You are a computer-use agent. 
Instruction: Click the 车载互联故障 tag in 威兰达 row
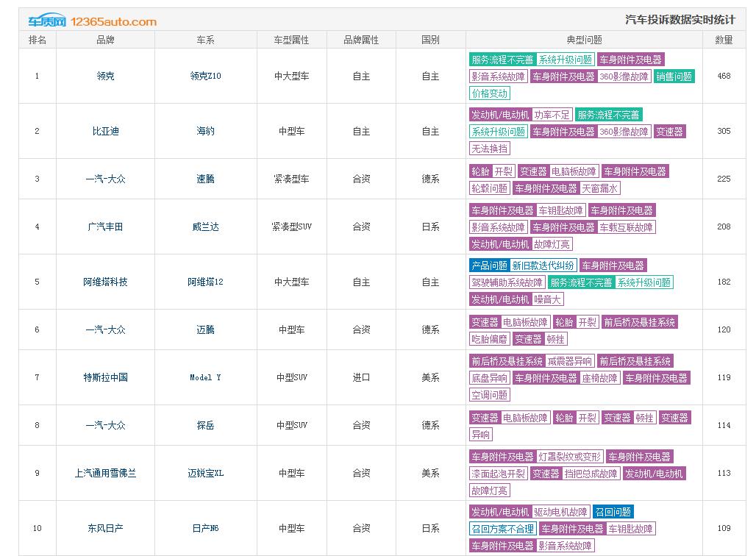(626, 227)
